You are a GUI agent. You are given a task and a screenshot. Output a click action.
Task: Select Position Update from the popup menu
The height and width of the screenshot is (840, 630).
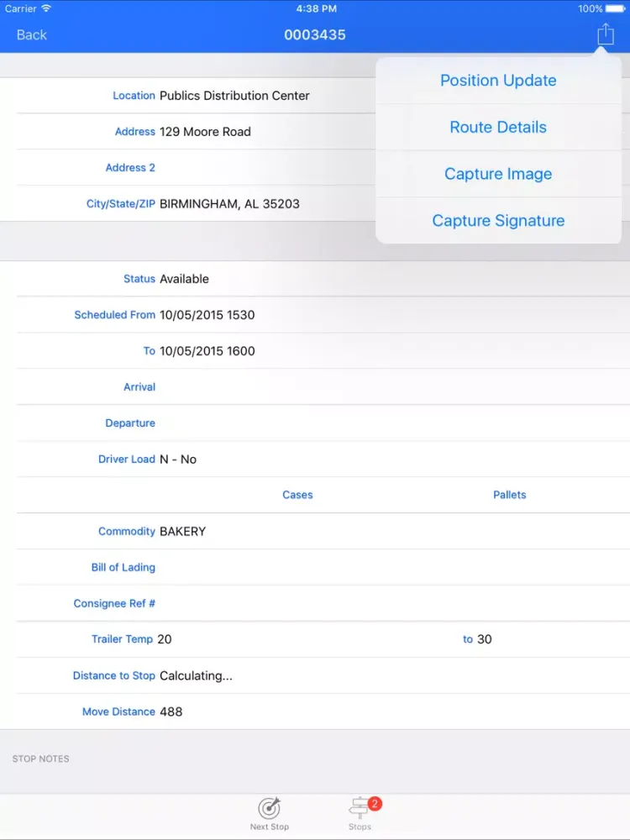pos(498,81)
